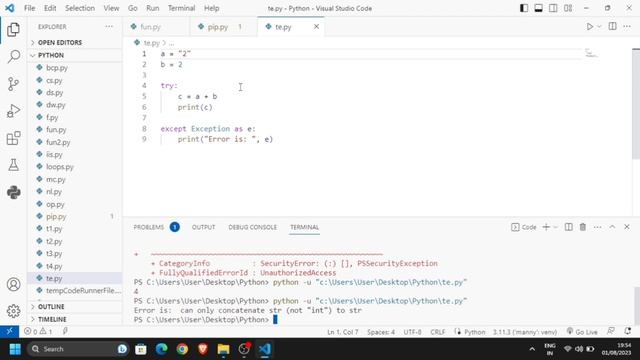Expand the OUTLINE section
Viewport: 640px width, 360px height.
click(x=75, y=307)
